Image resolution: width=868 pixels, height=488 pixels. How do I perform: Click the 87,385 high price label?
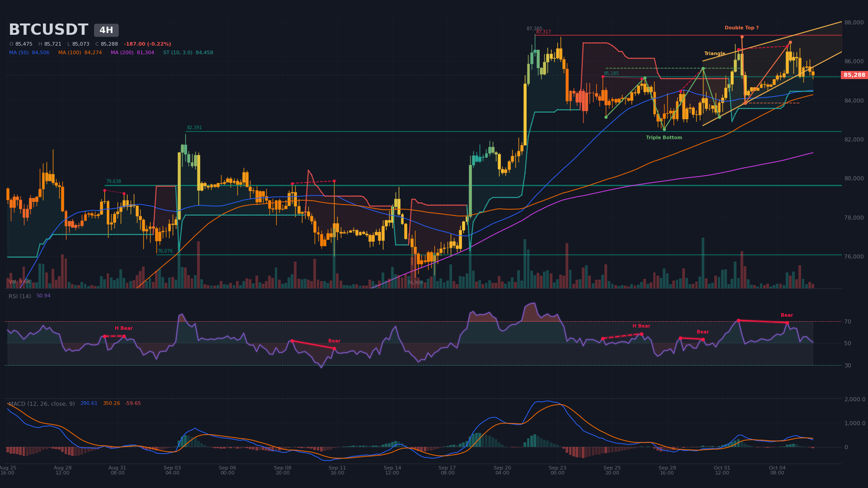point(534,29)
